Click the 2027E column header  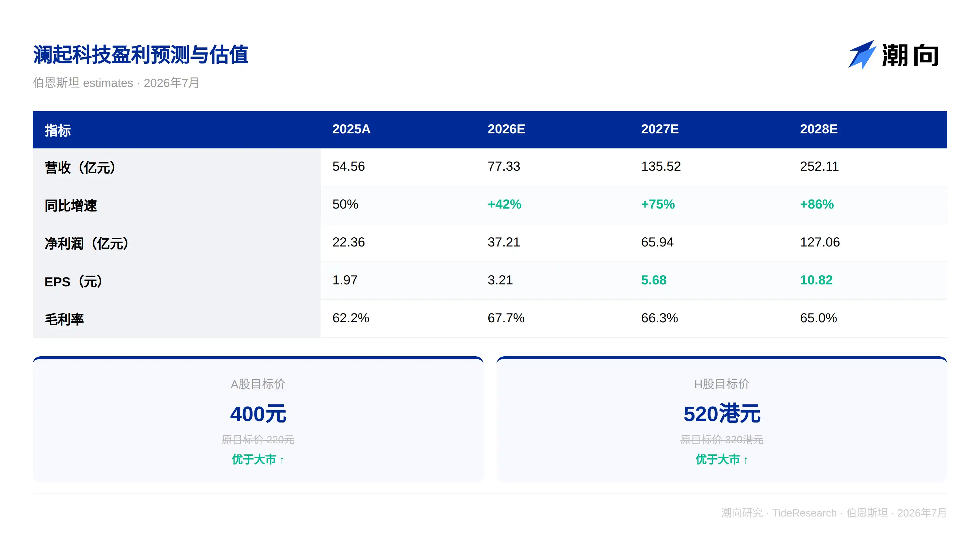(x=660, y=129)
